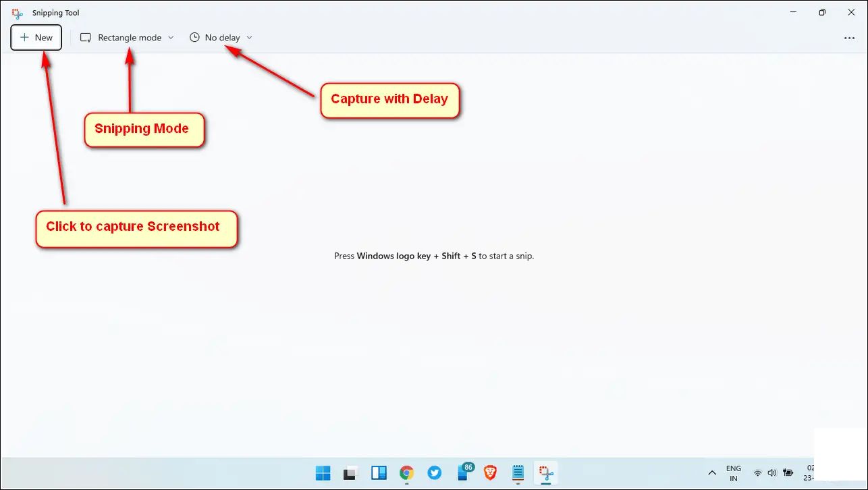Image resolution: width=868 pixels, height=490 pixels.
Task: Click New to start a snip
Action: pyautogui.click(x=36, y=38)
